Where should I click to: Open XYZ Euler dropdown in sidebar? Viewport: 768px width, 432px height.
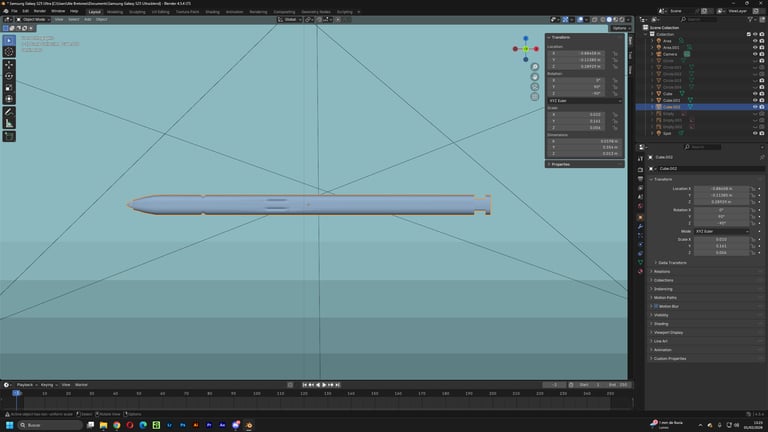pos(585,101)
